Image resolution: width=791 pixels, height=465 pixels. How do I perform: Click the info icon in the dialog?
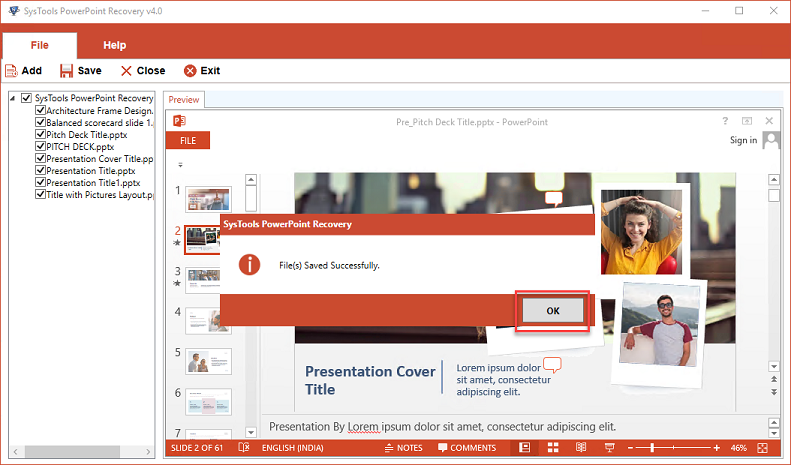coord(249,264)
